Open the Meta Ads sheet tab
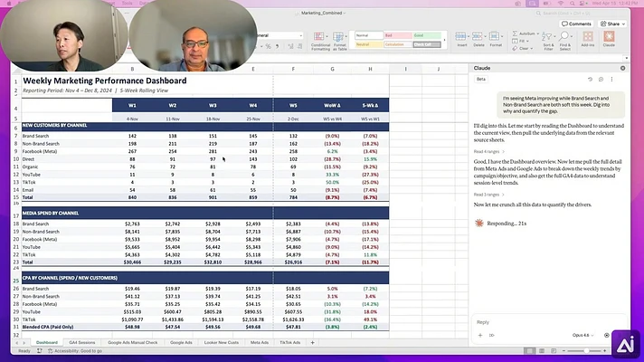644x362 pixels. pyautogui.click(x=260, y=342)
